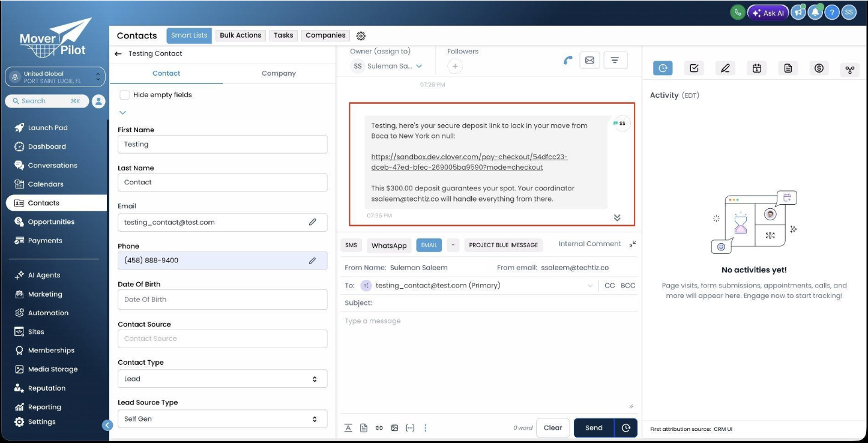Open the conversation filter icon
Image resolution: width=868 pixels, height=443 pixels.
click(615, 60)
